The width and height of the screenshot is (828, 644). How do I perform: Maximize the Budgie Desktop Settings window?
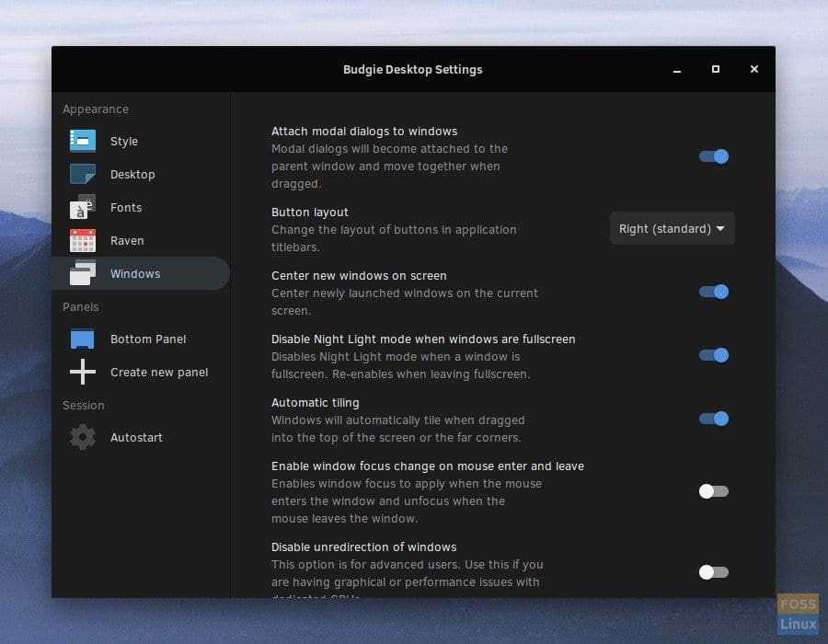coord(716,69)
